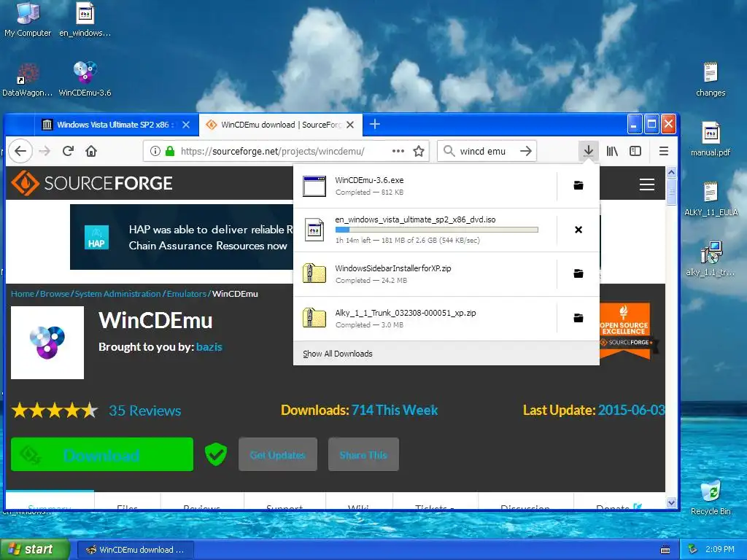Bookmark this page with the star
The width and height of the screenshot is (747, 560).
418,151
